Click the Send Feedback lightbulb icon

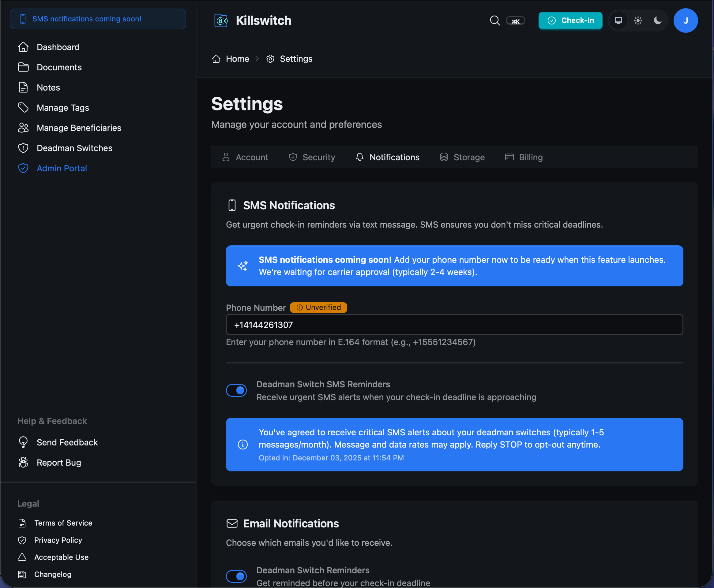(x=23, y=442)
